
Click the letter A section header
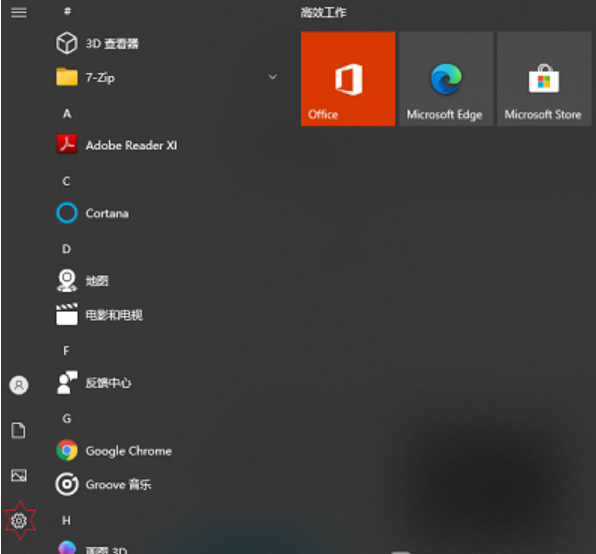[x=67, y=113]
